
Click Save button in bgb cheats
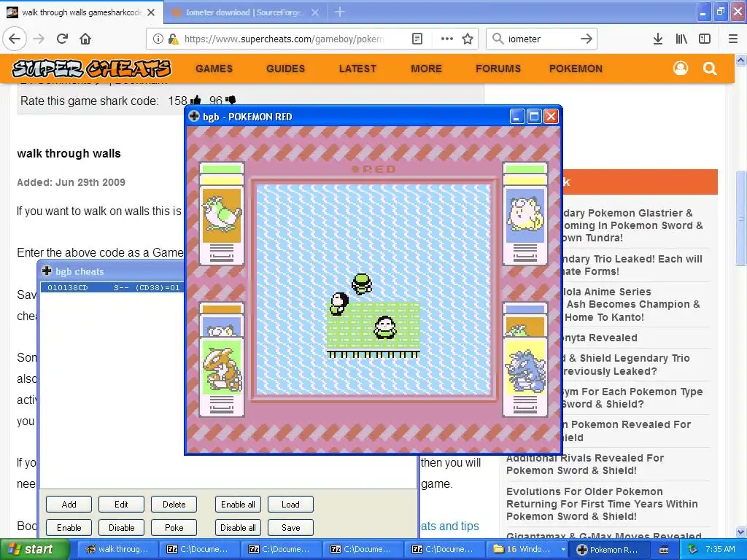pyautogui.click(x=290, y=528)
